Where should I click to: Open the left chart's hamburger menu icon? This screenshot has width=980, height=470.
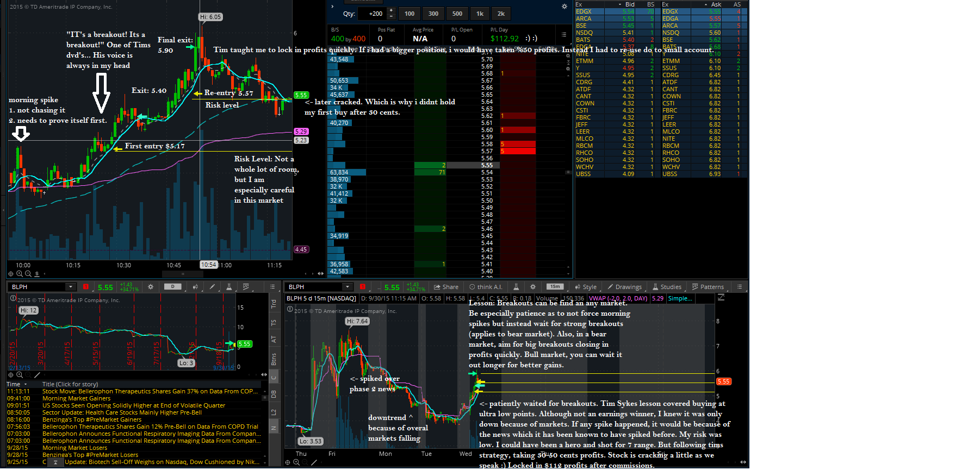273,287
